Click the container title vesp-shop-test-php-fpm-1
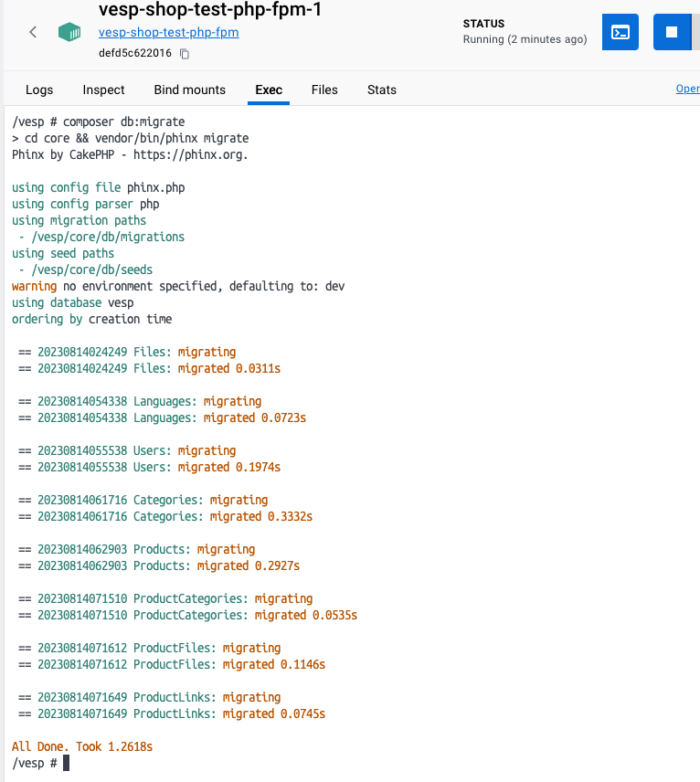Screen dimensions: 700x782 (209, 11)
